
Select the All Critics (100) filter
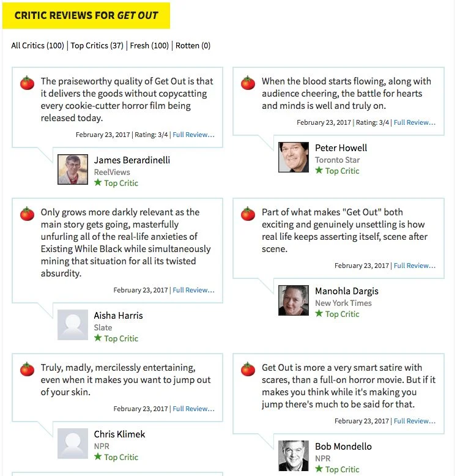(x=38, y=45)
